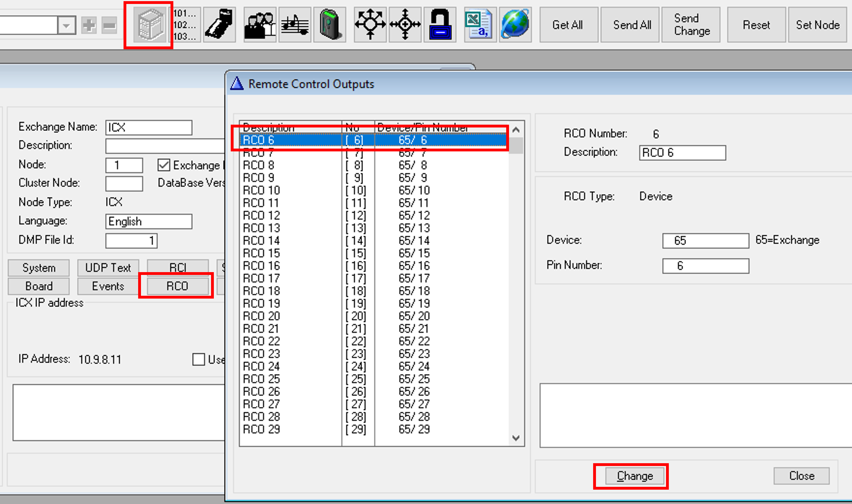Viewport: 852px width, 504px height.
Task: Click the Pin Number input field
Action: click(x=705, y=266)
